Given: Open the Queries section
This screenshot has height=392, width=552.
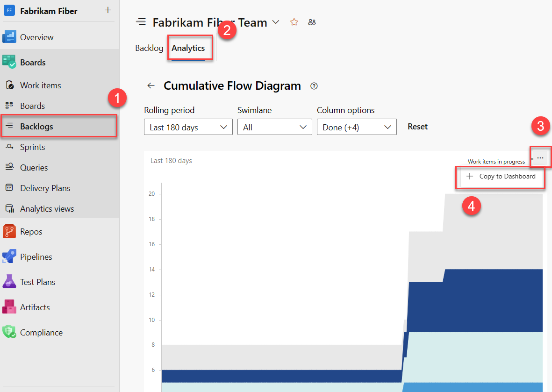Looking at the screenshot, I should pos(34,167).
